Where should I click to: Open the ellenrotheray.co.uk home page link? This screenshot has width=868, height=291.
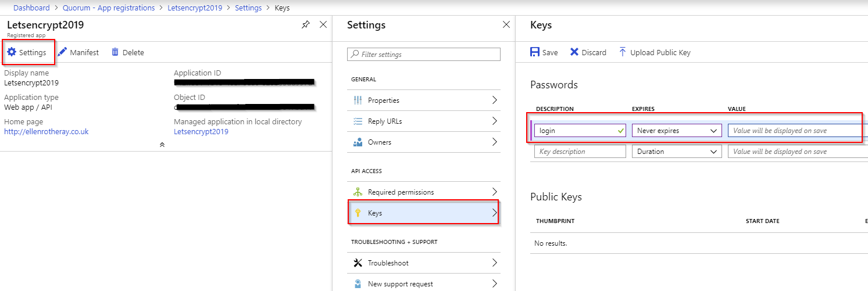point(47,131)
